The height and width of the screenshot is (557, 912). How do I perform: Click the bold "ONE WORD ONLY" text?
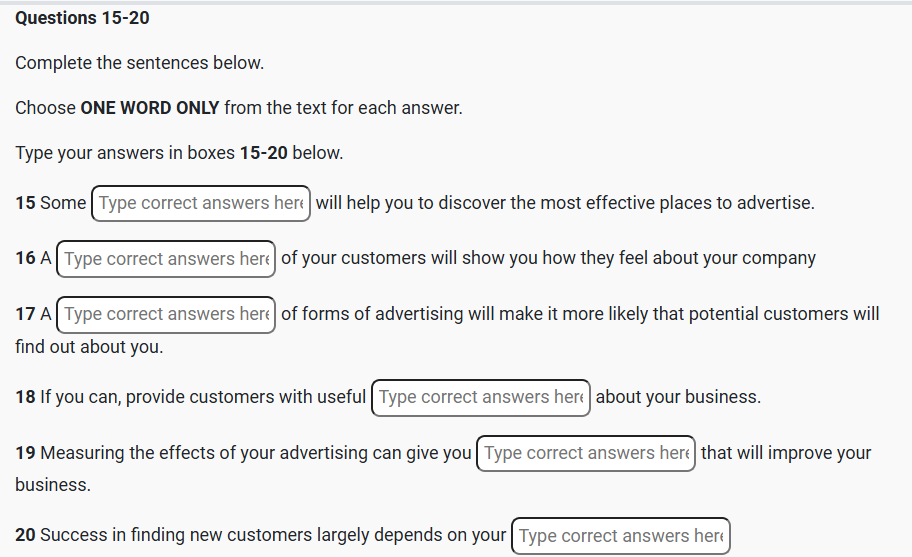pyautogui.click(x=150, y=108)
